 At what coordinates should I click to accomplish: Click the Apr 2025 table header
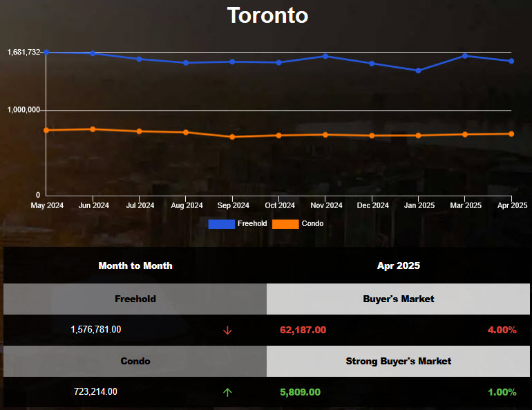(x=399, y=265)
